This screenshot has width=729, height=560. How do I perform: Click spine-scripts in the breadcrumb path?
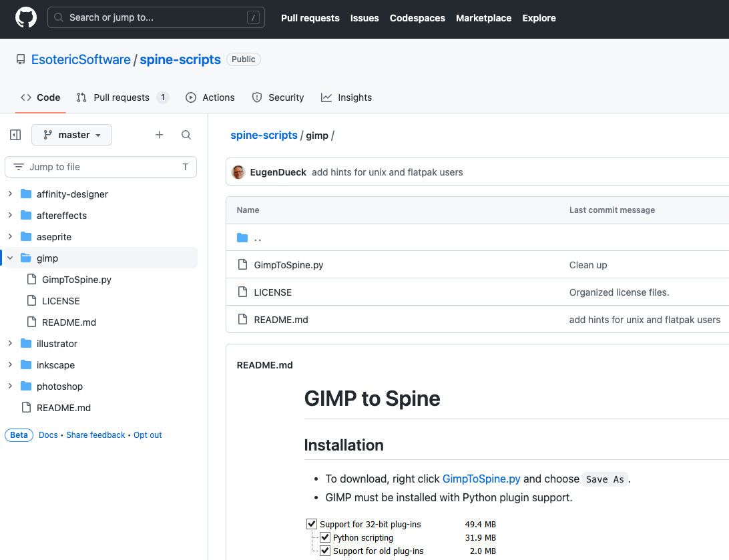(x=264, y=135)
